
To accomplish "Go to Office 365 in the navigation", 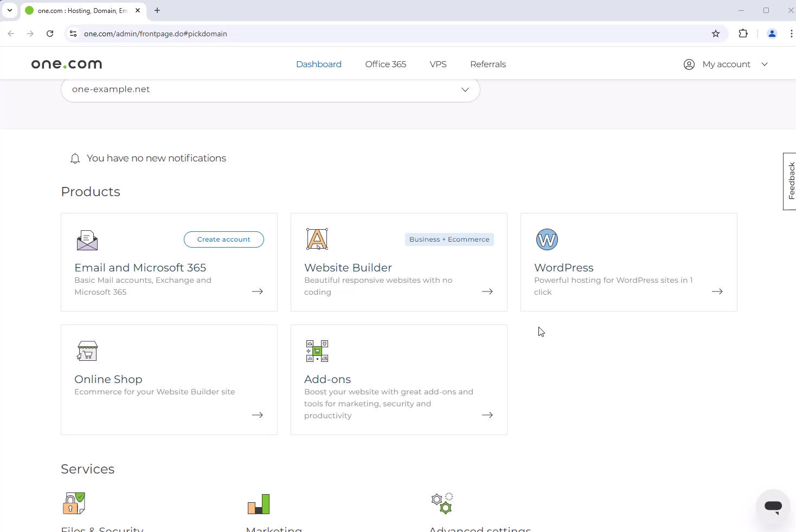I will 386,64.
